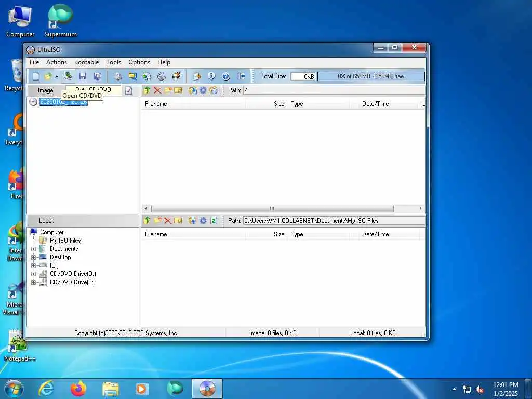This screenshot has width=532, height=399.
Task: Click the Local pane Size column header
Action: [x=267, y=234]
